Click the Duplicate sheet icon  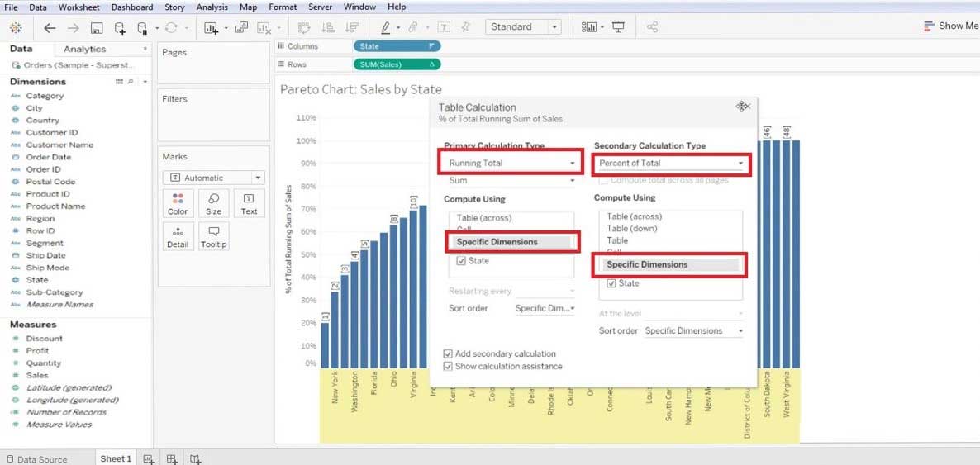pyautogui.click(x=241, y=27)
